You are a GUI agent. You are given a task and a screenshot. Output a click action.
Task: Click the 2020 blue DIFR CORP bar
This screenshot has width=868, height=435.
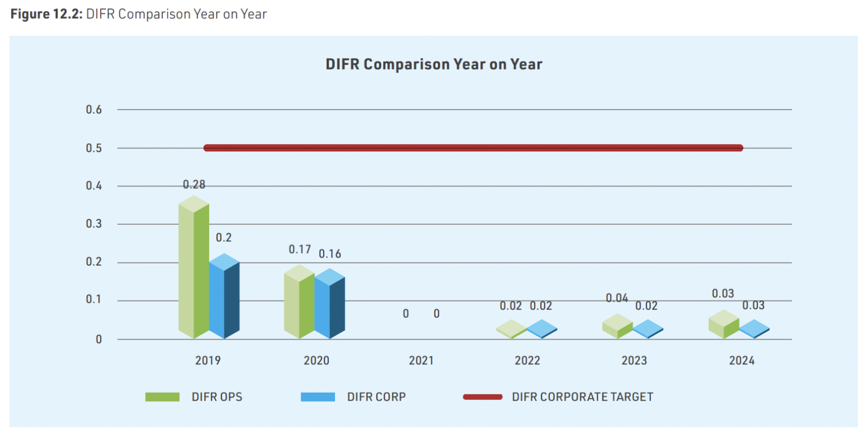329,307
